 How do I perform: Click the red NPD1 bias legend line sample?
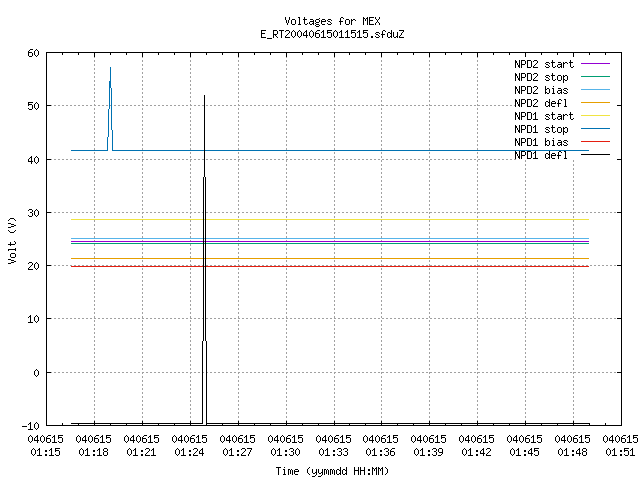(x=595, y=142)
